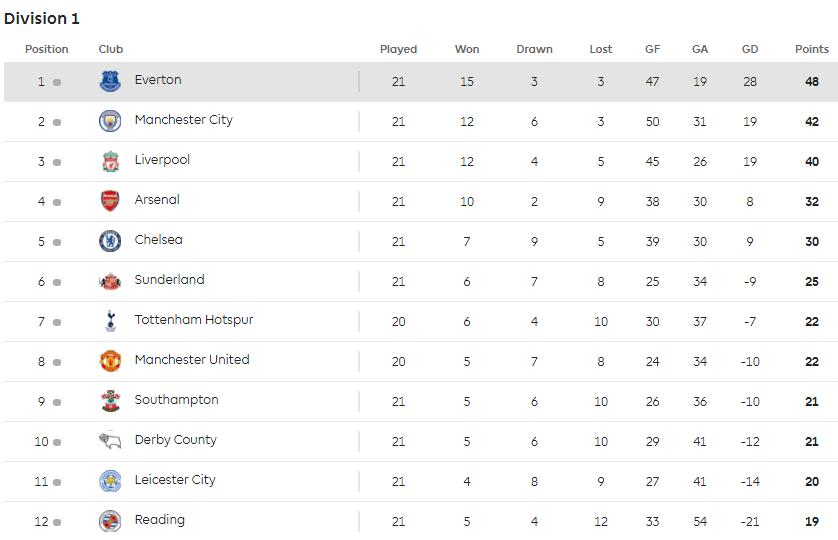Viewport: 838px width, 540px height.
Task: Select the Liverpool crest icon
Action: coord(111,161)
